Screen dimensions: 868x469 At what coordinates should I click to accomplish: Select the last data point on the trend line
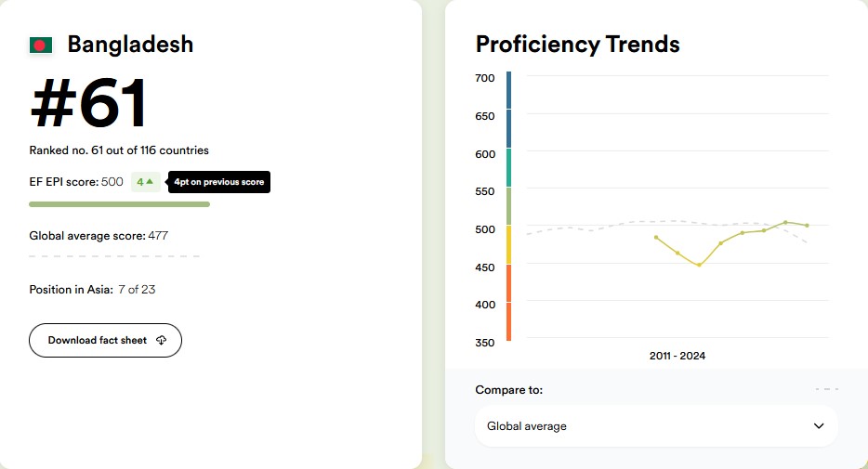coord(807,226)
